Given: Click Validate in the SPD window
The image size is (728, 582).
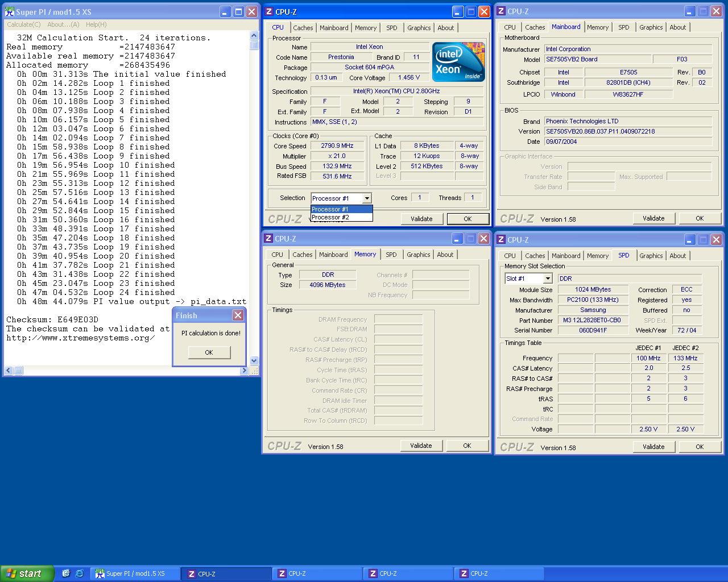Looking at the screenshot, I should (x=653, y=447).
